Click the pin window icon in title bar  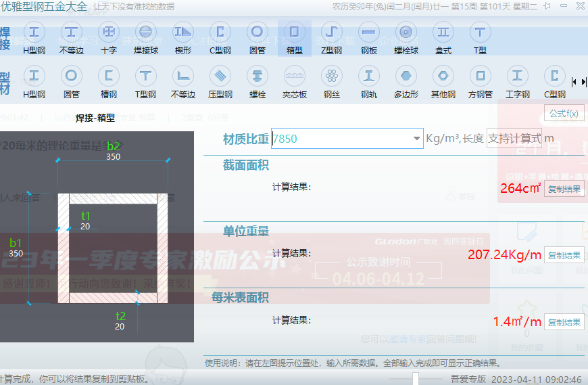(x=547, y=6)
